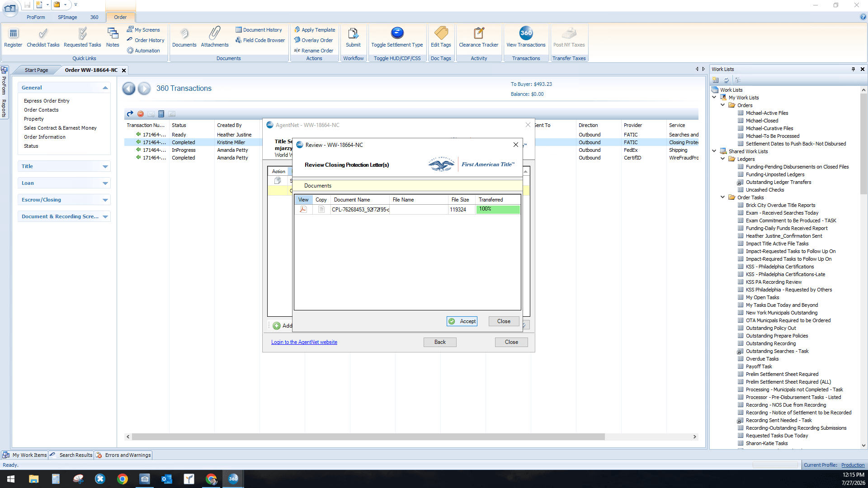Open the Search Results bottom tab
This screenshot has height=488, width=868.
[x=71, y=455]
